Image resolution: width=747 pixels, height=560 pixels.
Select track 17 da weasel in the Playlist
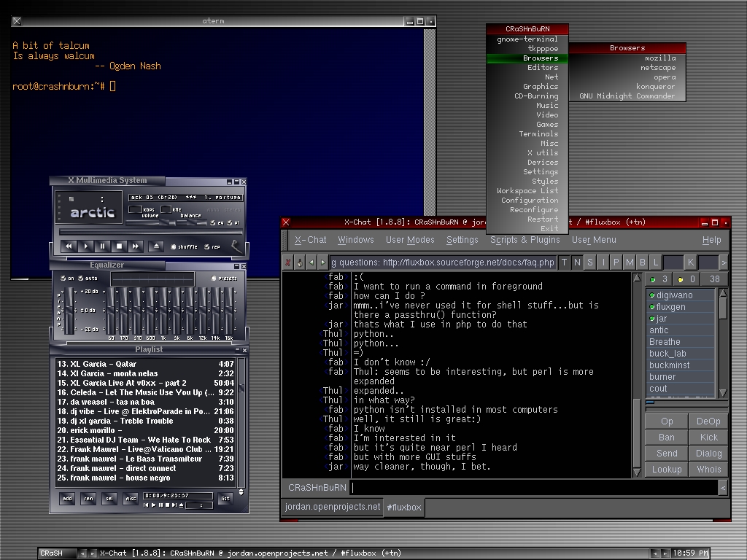[x=145, y=402]
